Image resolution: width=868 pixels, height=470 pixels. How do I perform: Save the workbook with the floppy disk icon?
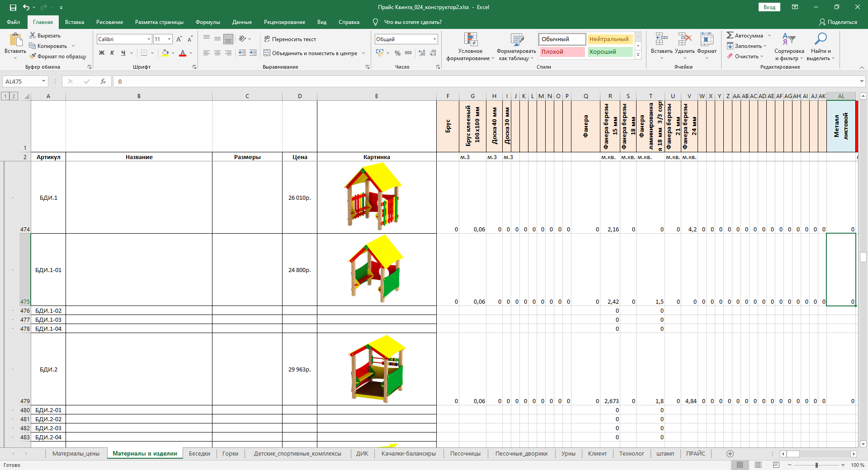13,7
